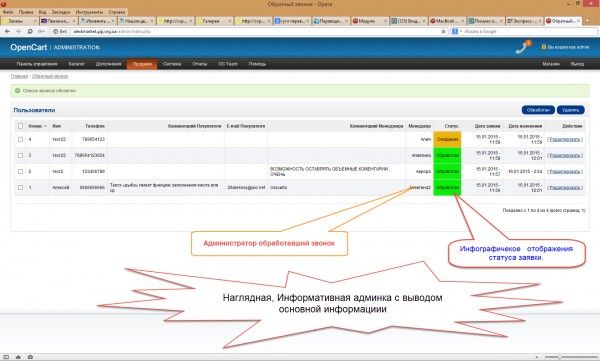Sort by the Номер column header arrow

tap(46, 126)
